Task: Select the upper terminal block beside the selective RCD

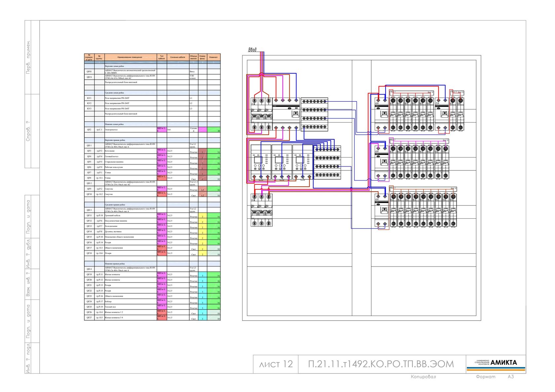Action: point(314,114)
